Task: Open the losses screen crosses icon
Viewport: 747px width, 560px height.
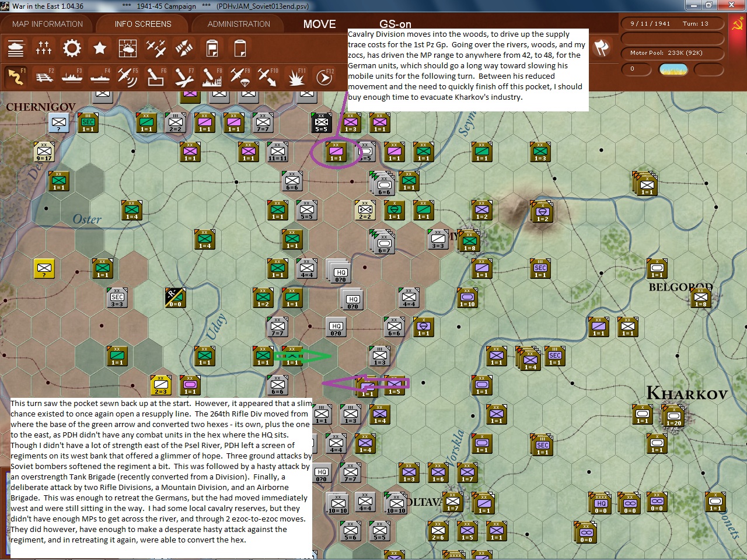Action: tap(44, 48)
